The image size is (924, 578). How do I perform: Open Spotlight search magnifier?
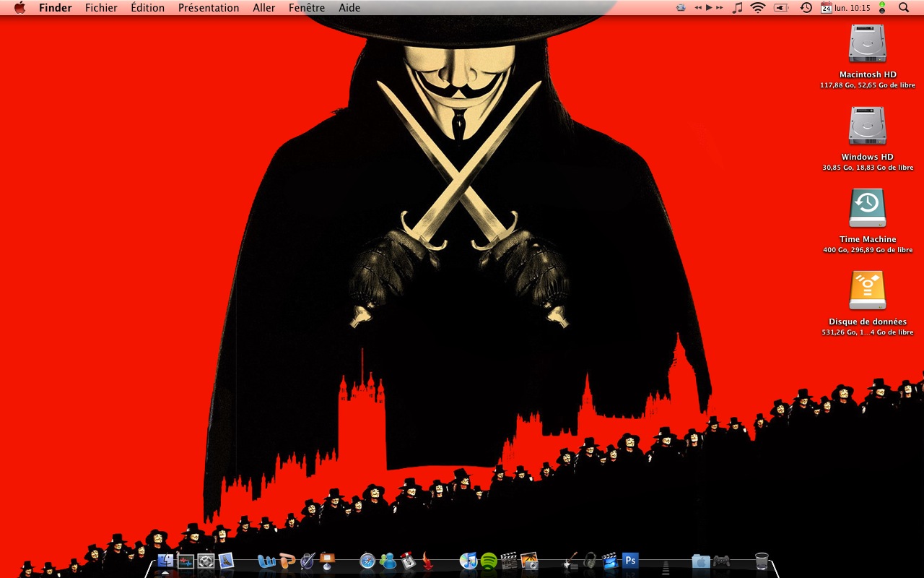click(904, 8)
